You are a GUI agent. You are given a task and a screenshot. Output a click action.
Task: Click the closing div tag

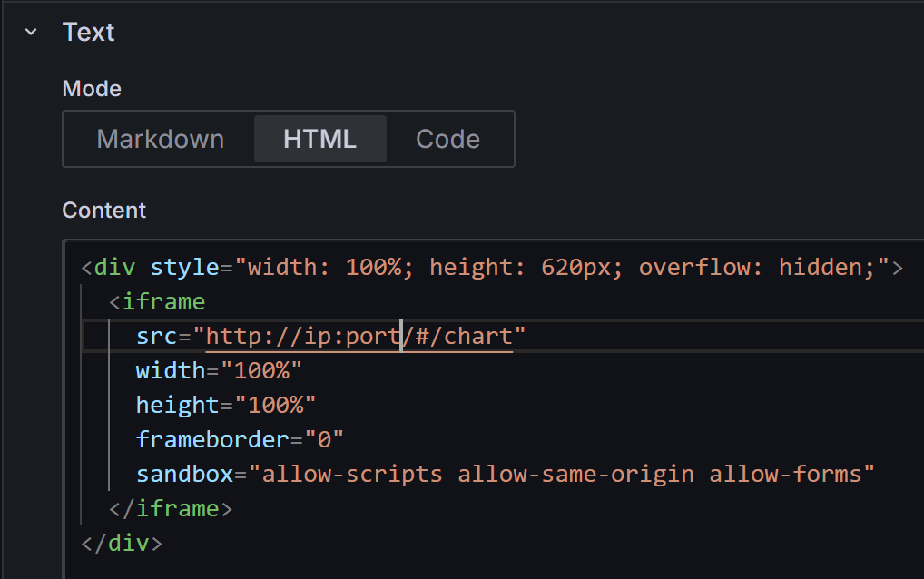coord(123,544)
